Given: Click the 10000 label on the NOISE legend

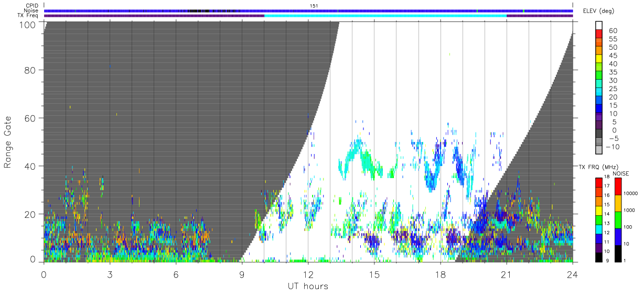Looking at the screenshot, I should pyautogui.click(x=632, y=193).
